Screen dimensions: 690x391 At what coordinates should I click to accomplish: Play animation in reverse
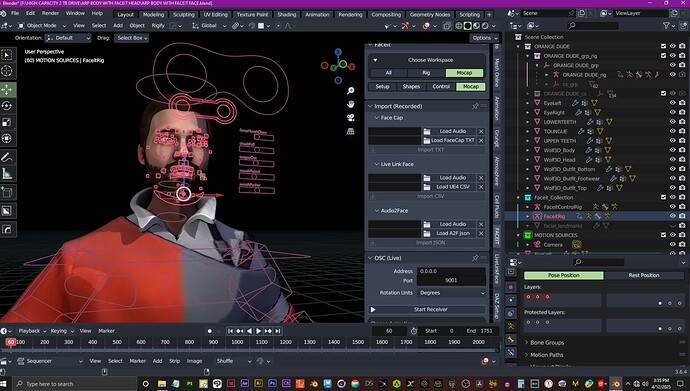pyautogui.click(x=250, y=331)
